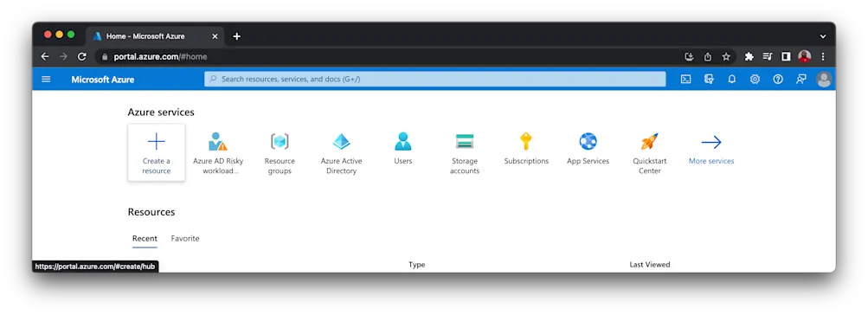Reload the Azure portal page

pos(82,56)
